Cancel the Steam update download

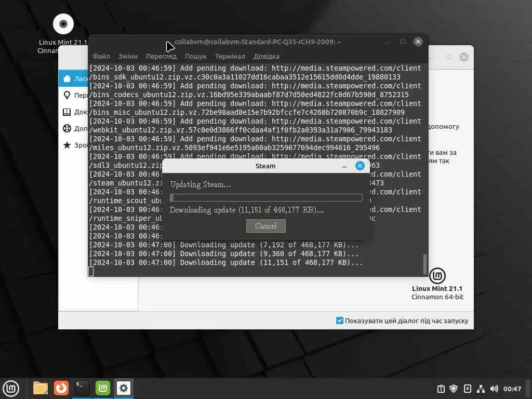pyautogui.click(x=265, y=226)
